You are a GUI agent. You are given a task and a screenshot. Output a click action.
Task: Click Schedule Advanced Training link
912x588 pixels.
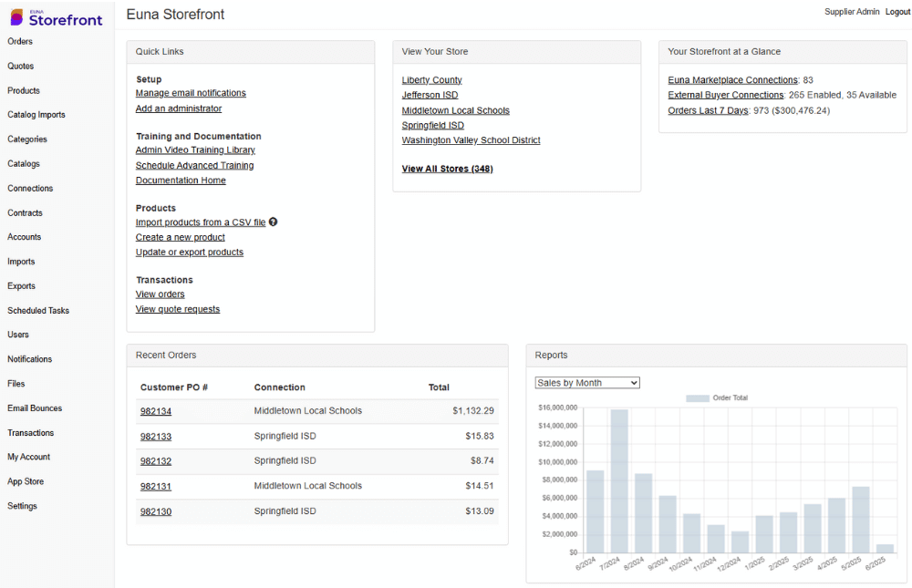pos(195,165)
